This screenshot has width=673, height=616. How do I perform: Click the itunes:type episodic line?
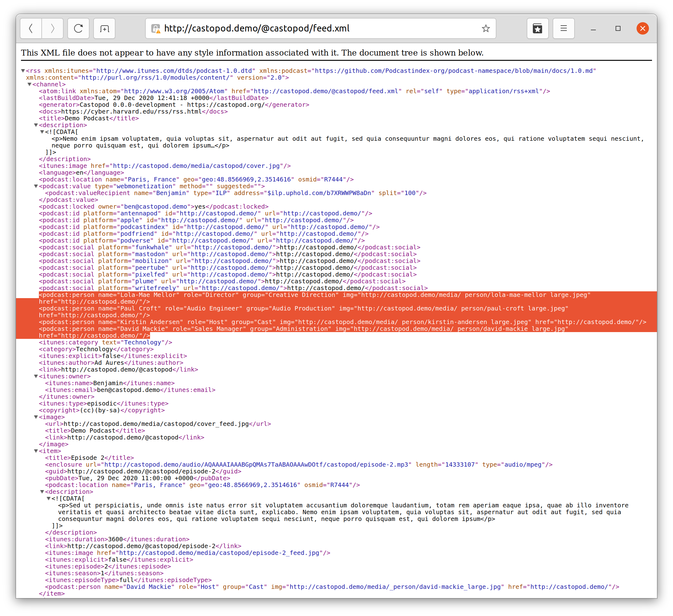[x=103, y=404]
